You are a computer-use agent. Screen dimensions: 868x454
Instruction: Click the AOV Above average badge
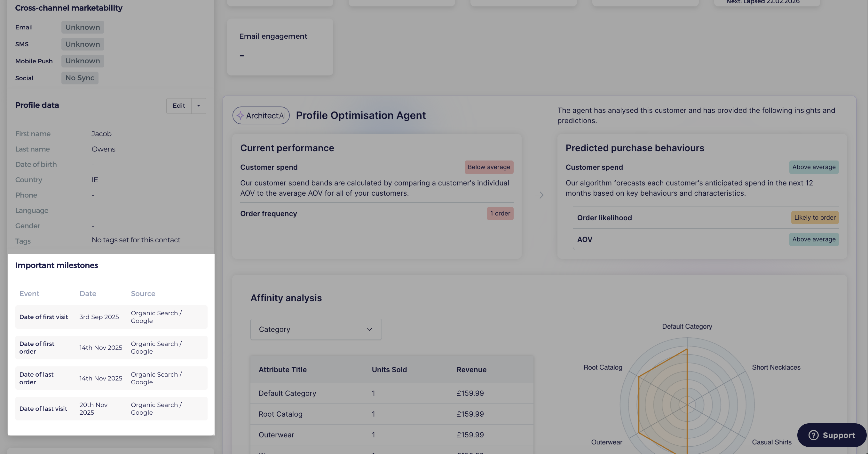coord(814,239)
